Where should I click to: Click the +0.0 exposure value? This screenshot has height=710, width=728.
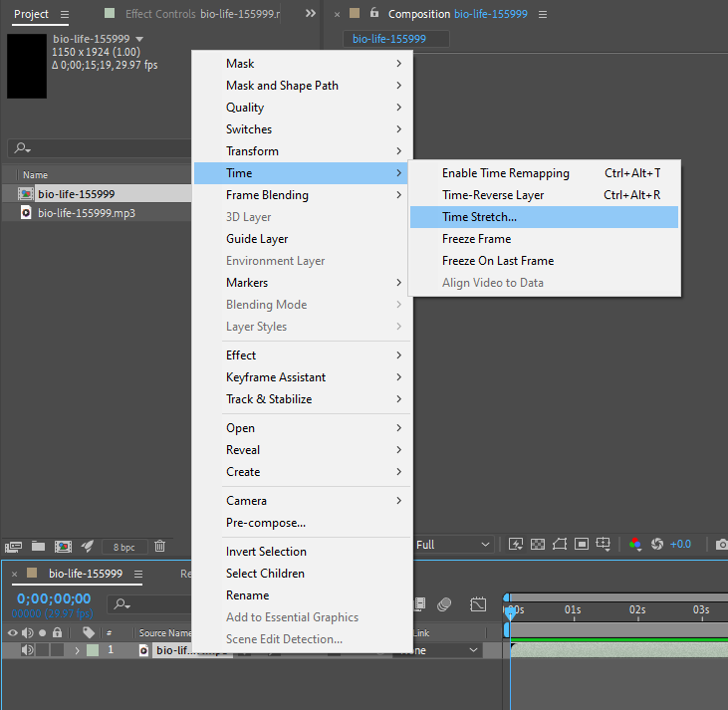pyautogui.click(x=681, y=545)
